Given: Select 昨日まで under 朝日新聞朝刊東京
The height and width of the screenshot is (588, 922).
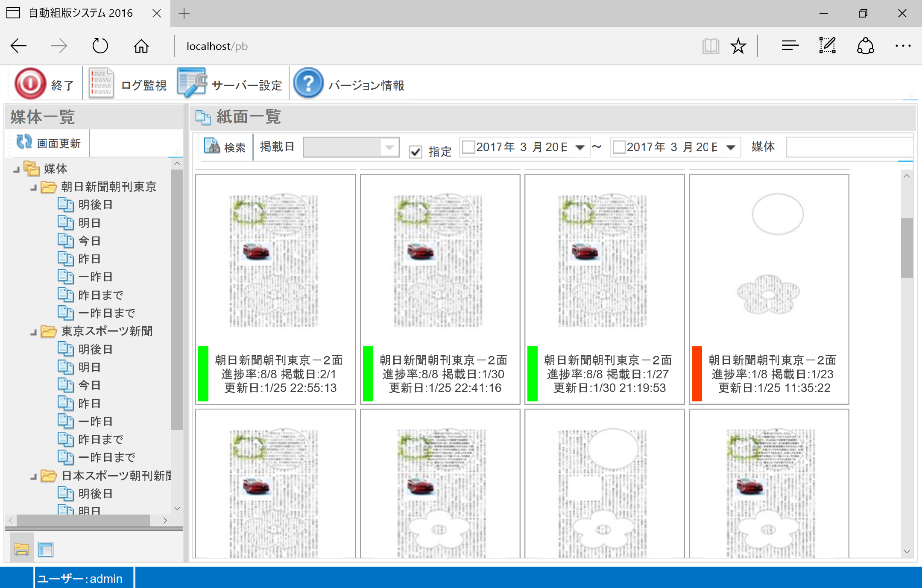Looking at the screenshot, I should click(x=101, y=295).
